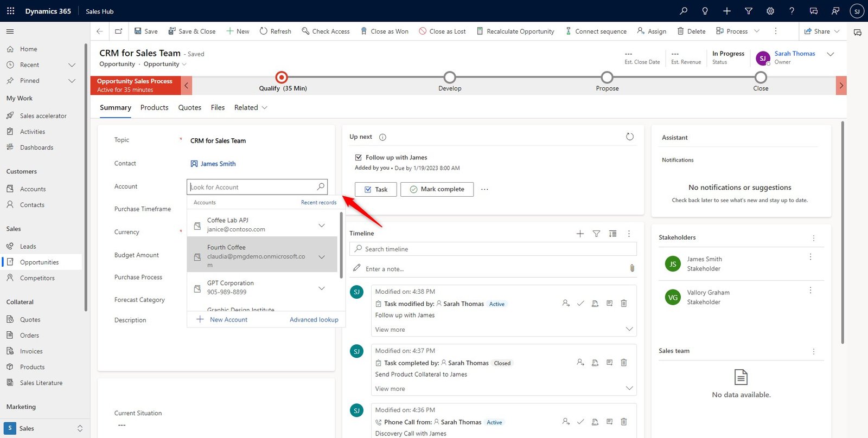Toggle the hamburger site map menu

tap(10, 31)
